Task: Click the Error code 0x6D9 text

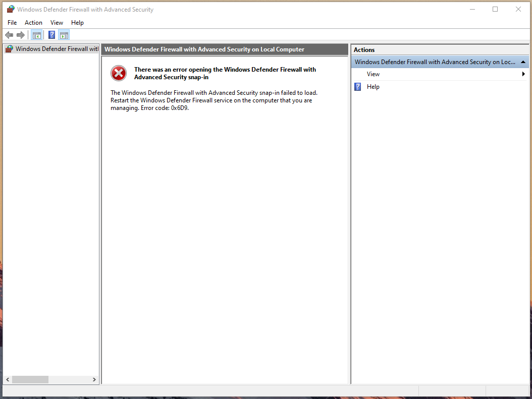Action: 165,108
